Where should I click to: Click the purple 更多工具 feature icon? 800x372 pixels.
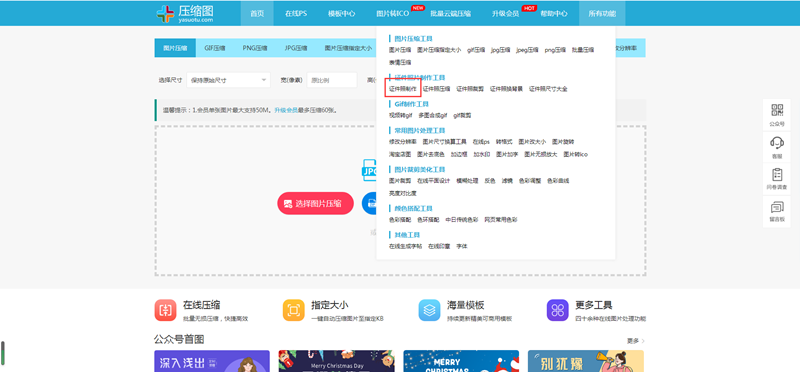557,310
